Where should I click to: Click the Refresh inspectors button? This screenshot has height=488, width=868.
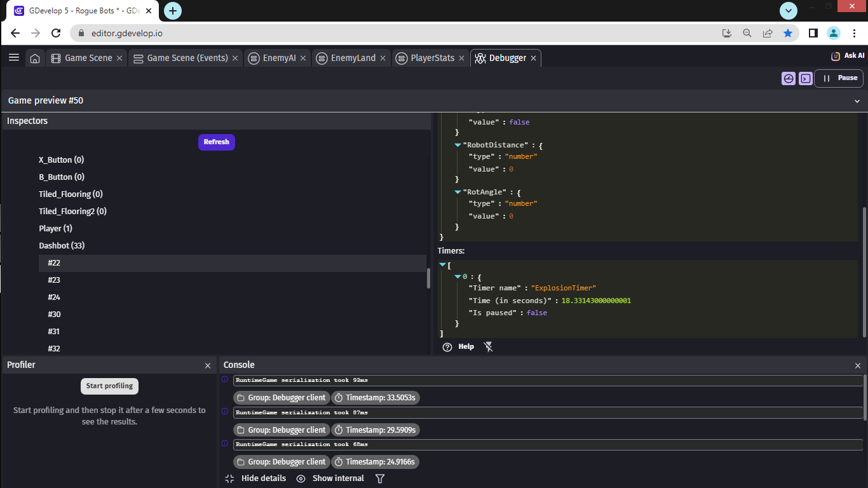pos(216,142)
